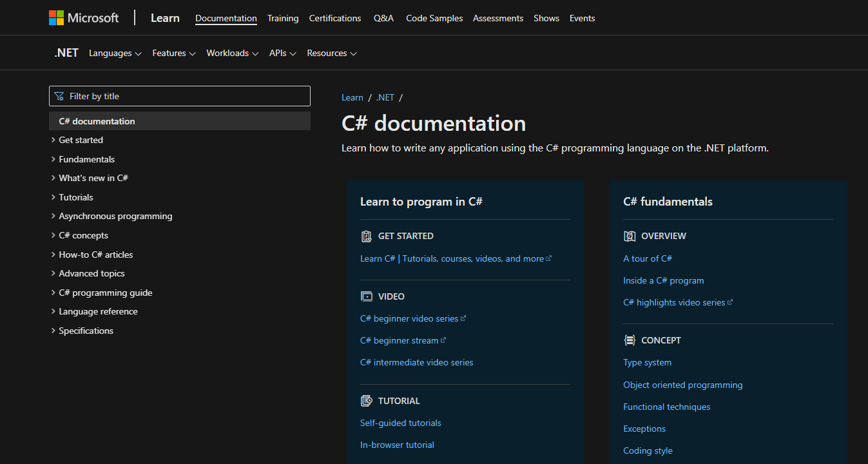Select C# documentation in the sidebar
The image size is (868, 464).
(97, 121)
